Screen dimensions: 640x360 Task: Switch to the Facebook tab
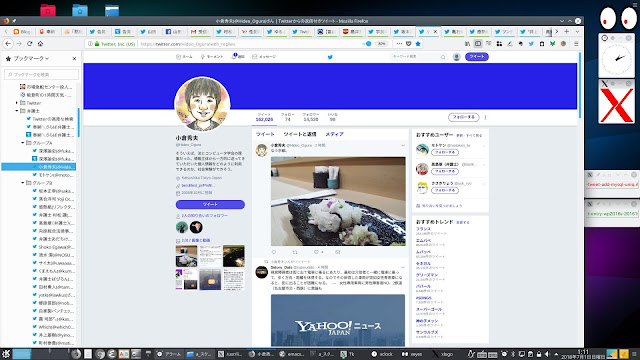click(x=173, y=31)
